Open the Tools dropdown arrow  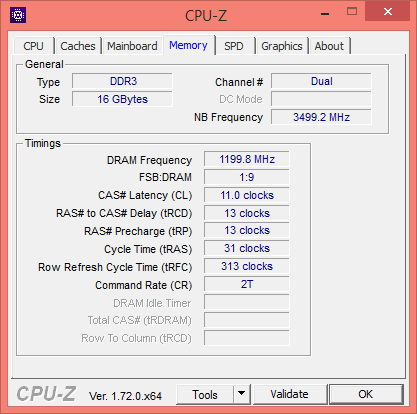pos(242,394)
